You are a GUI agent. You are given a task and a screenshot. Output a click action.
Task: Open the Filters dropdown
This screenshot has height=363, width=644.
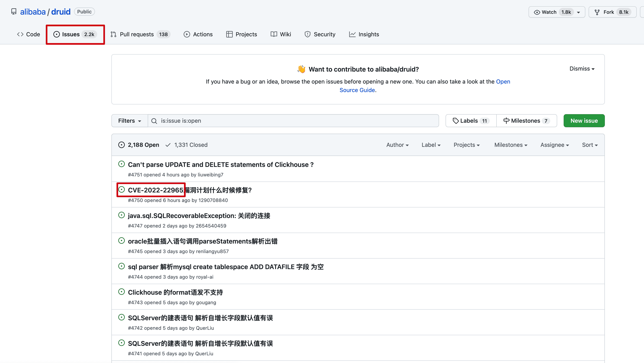[129, 121]
